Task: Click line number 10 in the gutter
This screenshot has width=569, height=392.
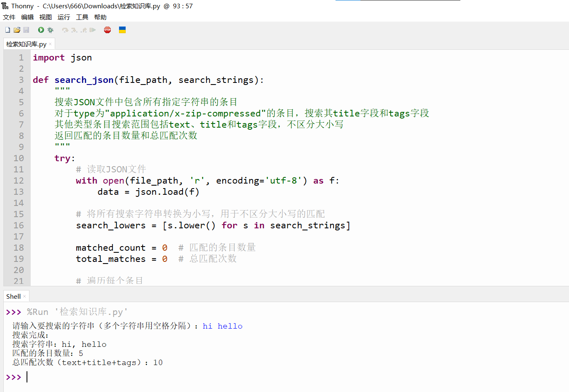Action: [19, 158]
